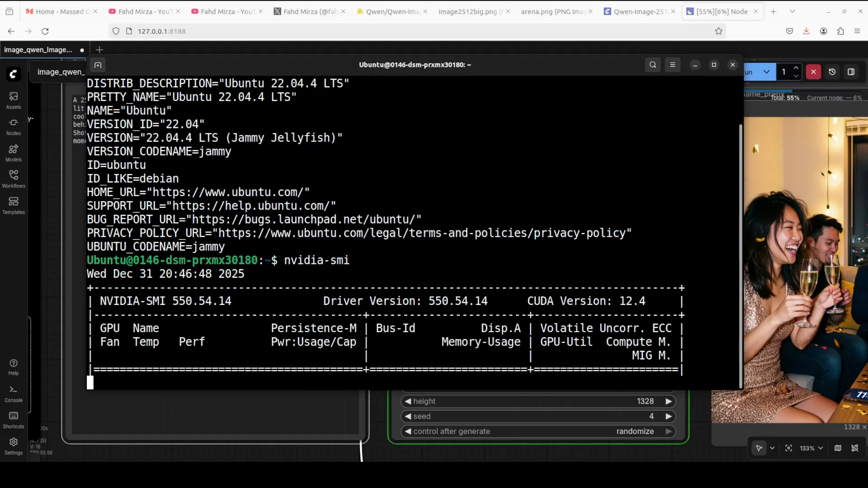Screen dimensions: 868x488
Task: Open queue history
Action: (832, 72)
